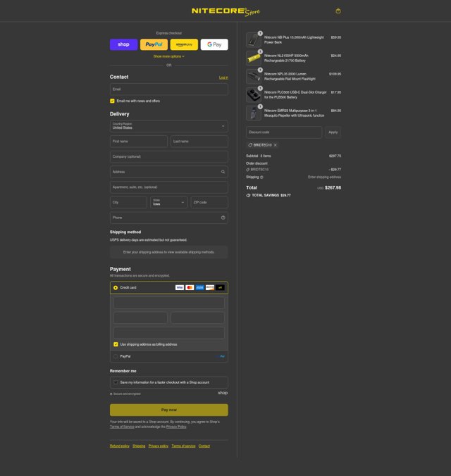Toggle Save my information for faster checkout
Image resolution: width=451 pixels, height=476 pixels.
[x=116, y=382]
